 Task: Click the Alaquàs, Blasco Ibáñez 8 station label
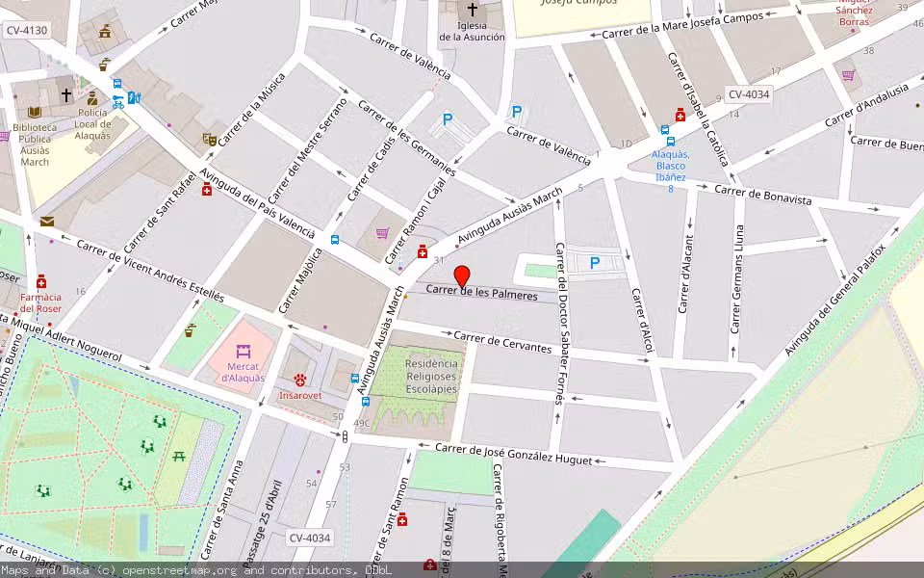click(671, 170)
